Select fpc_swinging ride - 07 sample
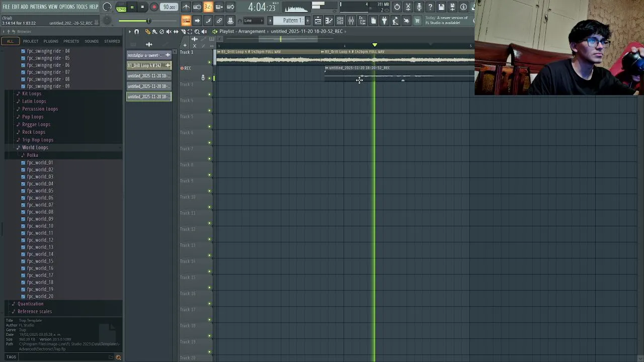This screenshot has height=362, width=644. [48, 72]
